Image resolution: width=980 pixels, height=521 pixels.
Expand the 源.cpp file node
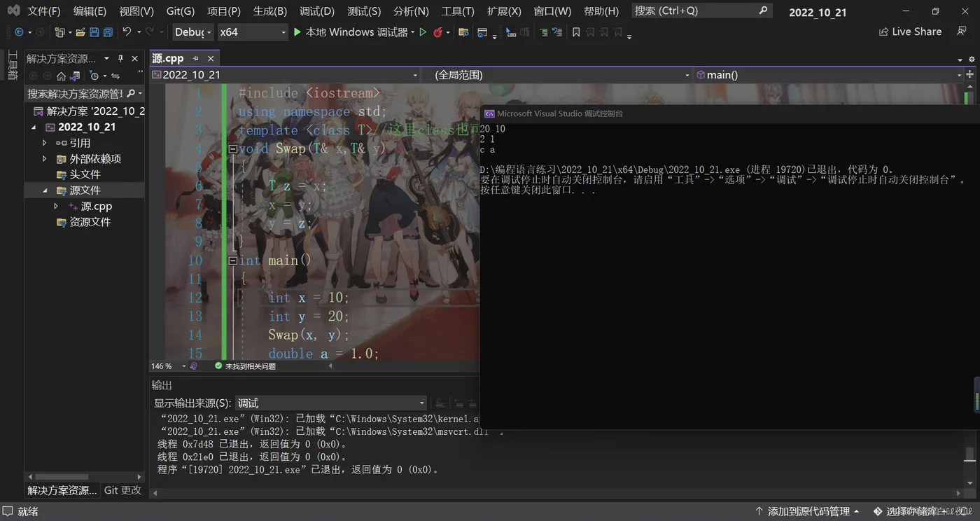point(56,206)
